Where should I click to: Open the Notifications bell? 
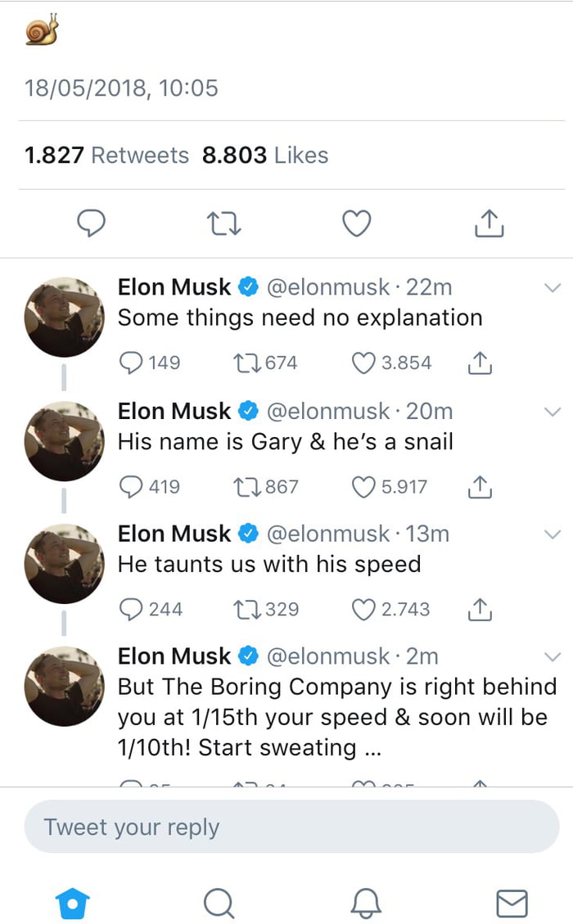pos(365,904)
